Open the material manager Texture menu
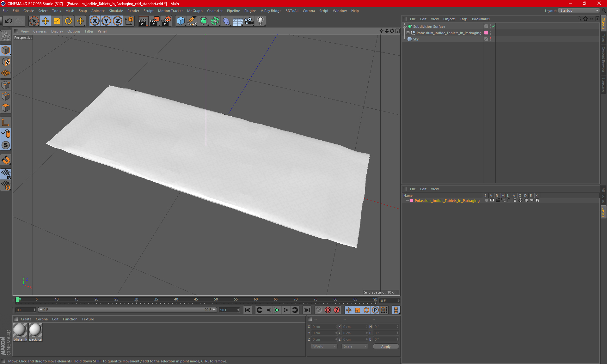607x364 pixels. 88,319
